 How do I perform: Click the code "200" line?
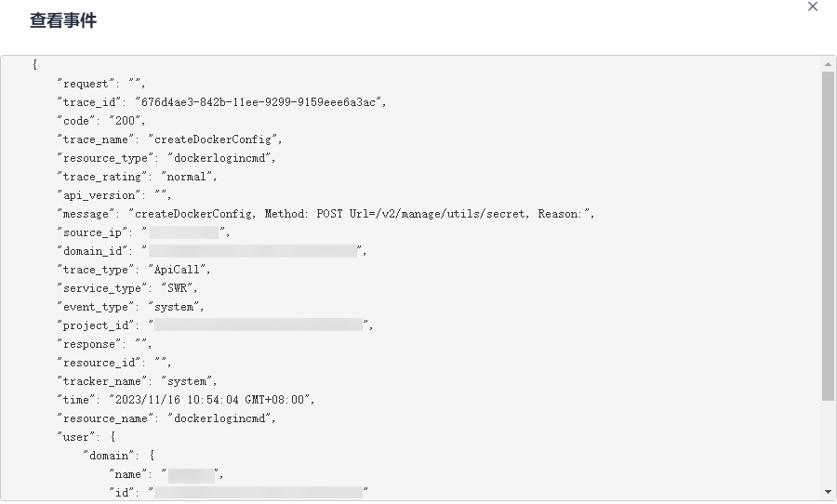100,121
